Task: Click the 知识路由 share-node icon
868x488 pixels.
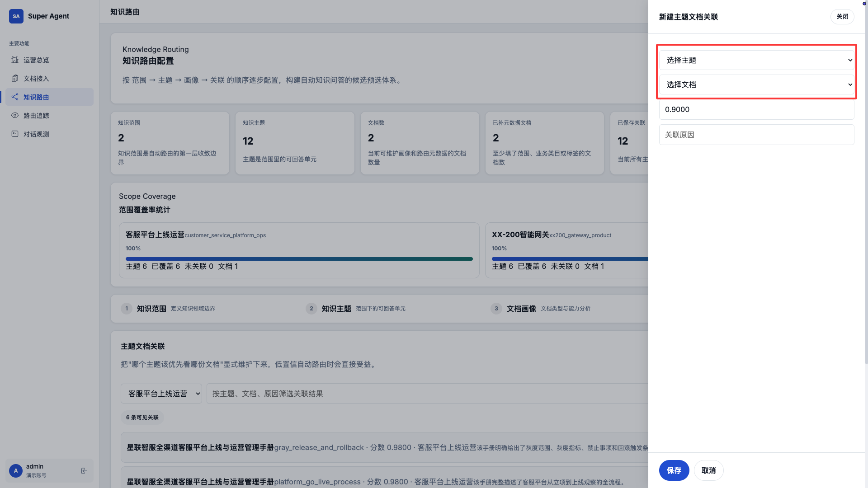Action: (15, 97)
